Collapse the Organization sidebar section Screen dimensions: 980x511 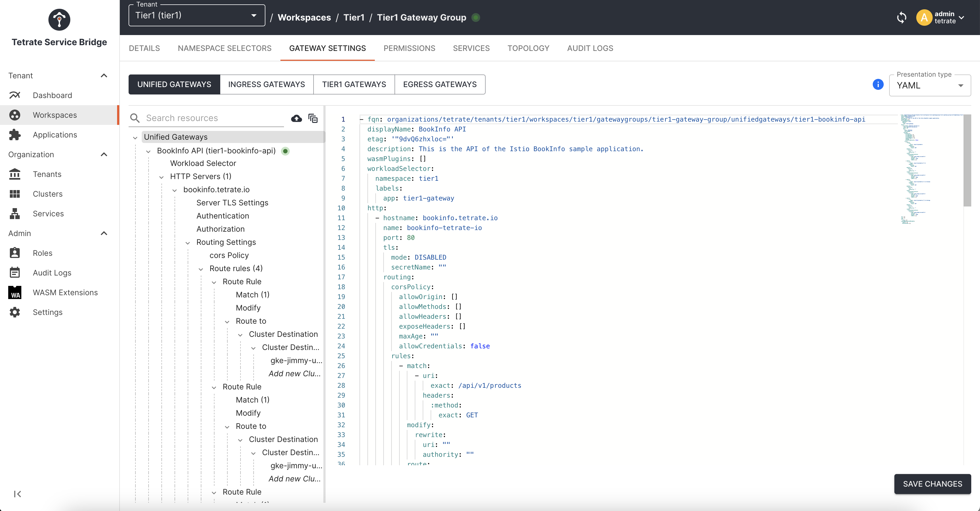tap(104, 154)
